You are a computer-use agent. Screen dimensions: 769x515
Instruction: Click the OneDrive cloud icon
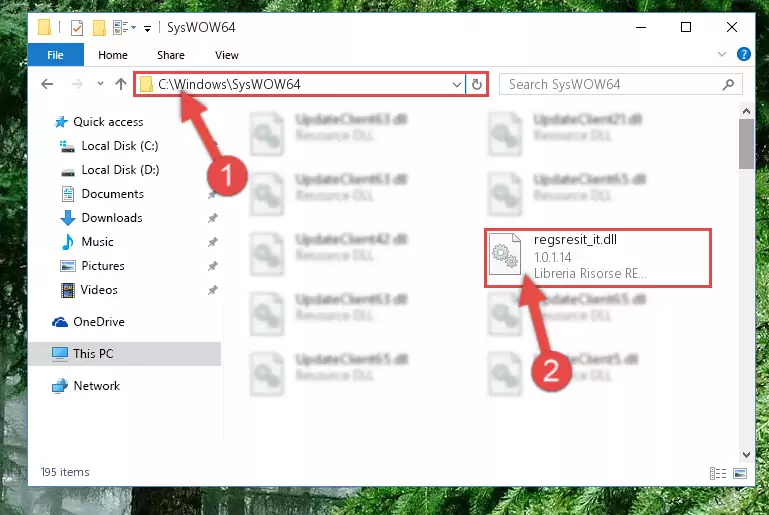click(x=60, y=322)
